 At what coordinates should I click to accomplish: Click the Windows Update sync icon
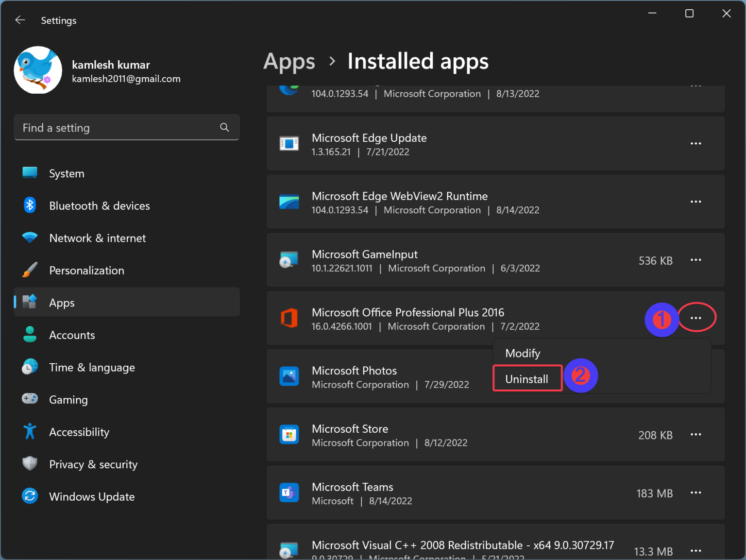pos(30,496)
